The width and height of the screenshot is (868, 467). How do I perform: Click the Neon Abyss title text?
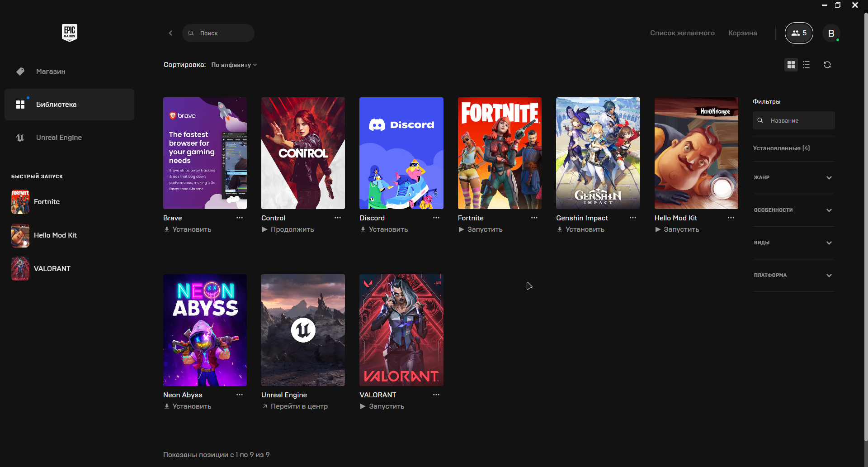click(183, 395)
